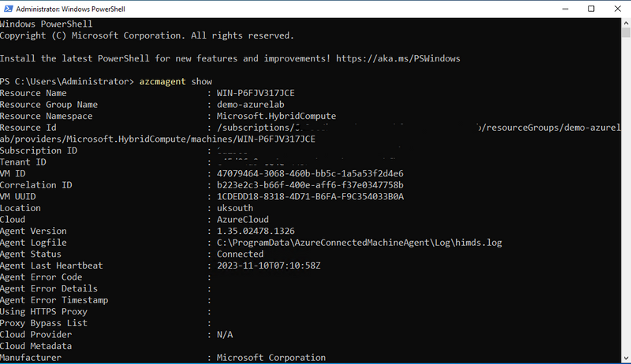Click the Copyright Microsoft Corporation line
This screenshot has height=364, width=631.
click(147, 35)
